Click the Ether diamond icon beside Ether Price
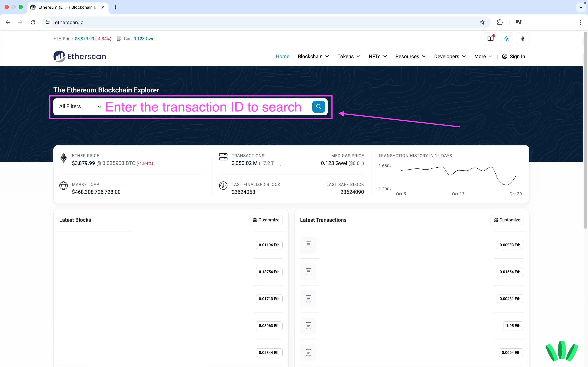588x367 pixels. pyautogui.click(x=63, y=157)
